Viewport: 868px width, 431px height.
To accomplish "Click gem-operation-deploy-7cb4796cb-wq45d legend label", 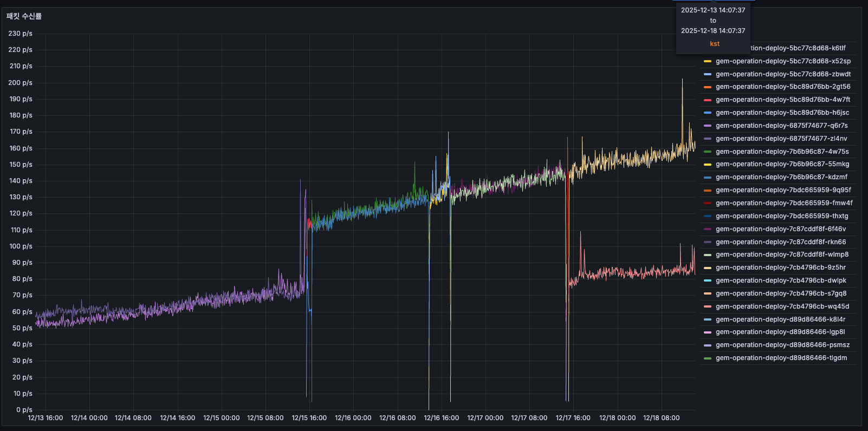I will click(782, 306).
